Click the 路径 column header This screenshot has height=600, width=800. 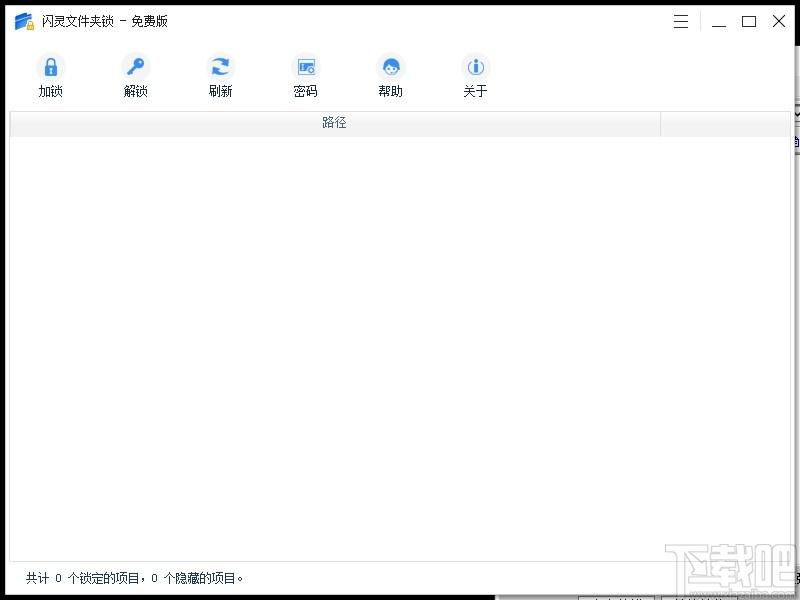coord(335,123)
